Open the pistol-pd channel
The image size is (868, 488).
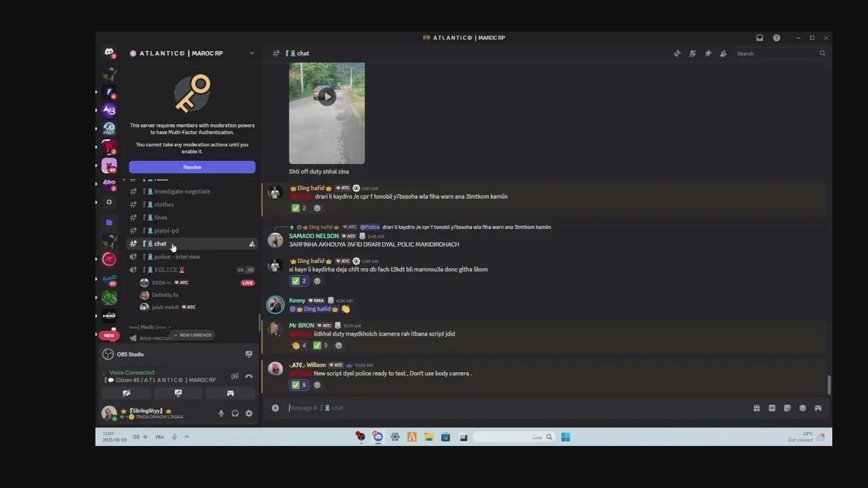[x=192, y=230]
